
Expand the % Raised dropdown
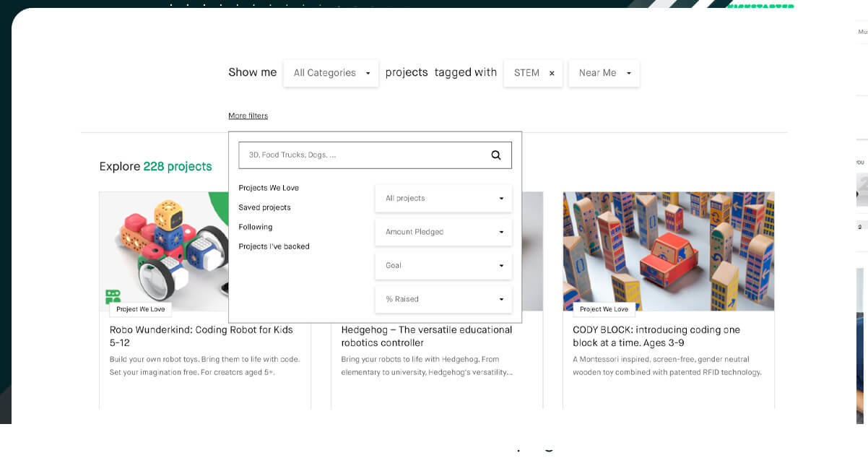[443, 299]
